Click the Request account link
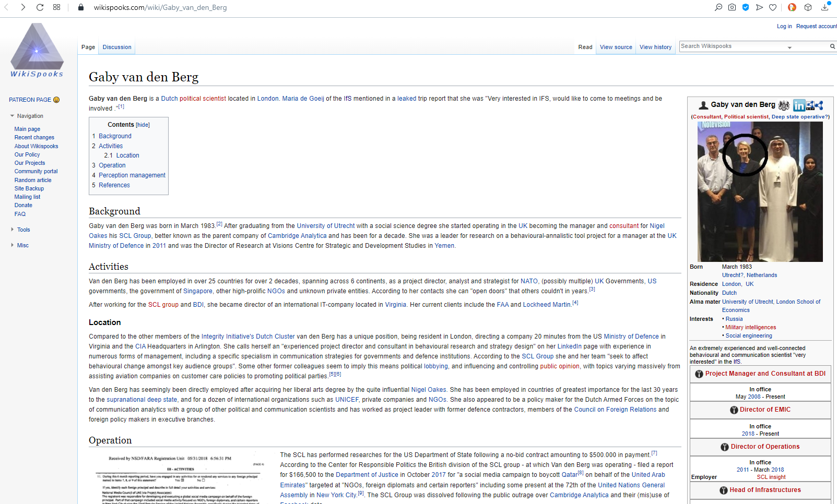This screenshot has height=504, width=837. pyautogui.click(x=816, y=26)
